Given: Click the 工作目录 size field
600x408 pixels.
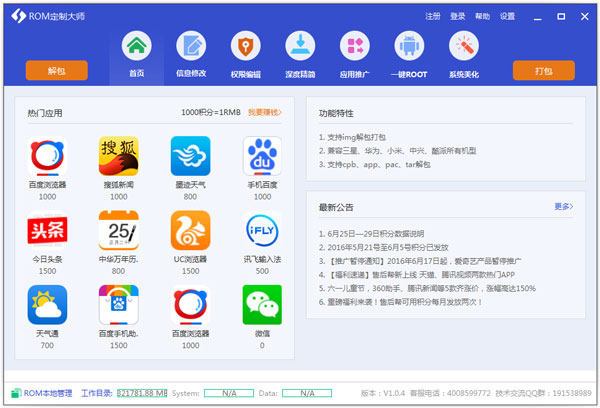Looking at the screenshot, I should [142, 393].
